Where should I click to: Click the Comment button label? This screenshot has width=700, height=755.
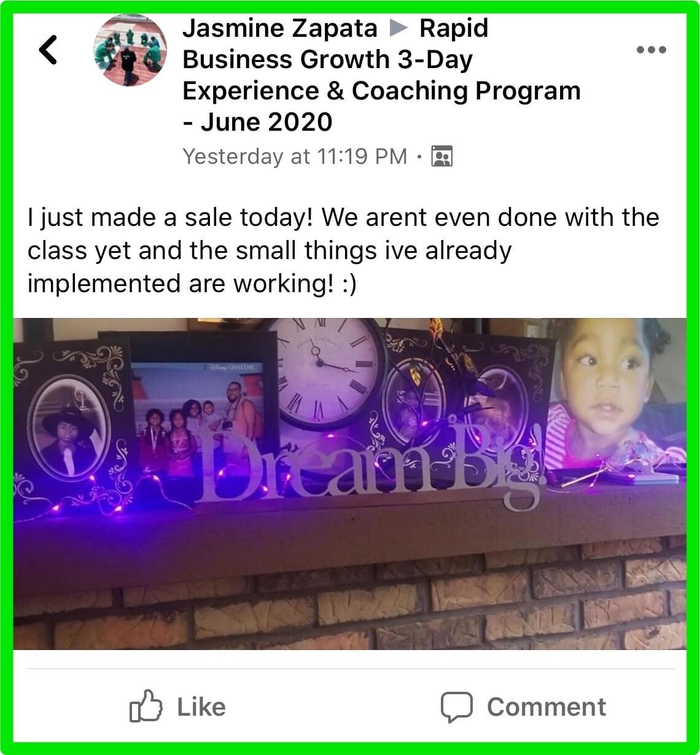546,707
